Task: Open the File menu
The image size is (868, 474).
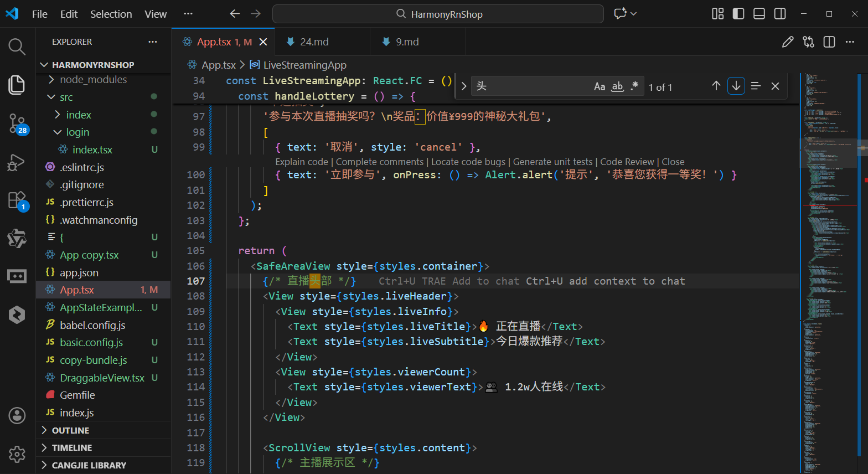Action: tap(40, 14)
